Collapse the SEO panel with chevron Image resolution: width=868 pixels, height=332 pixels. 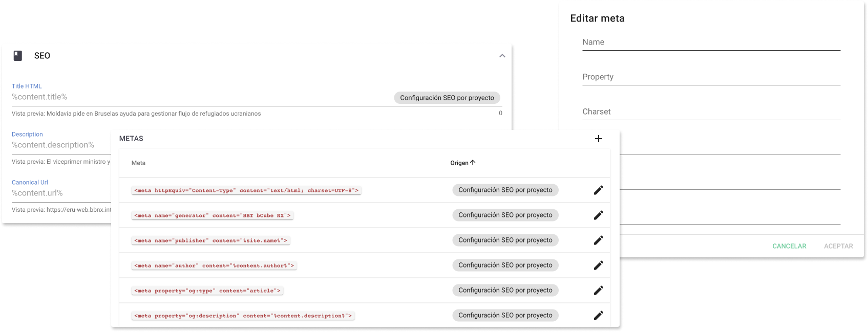(x=502, y=56)
